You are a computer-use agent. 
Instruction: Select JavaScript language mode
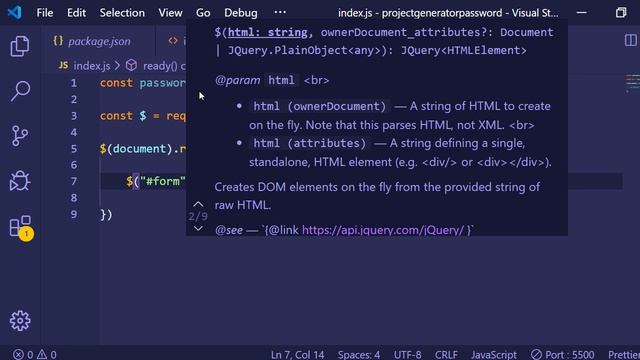tap(494, 354)
